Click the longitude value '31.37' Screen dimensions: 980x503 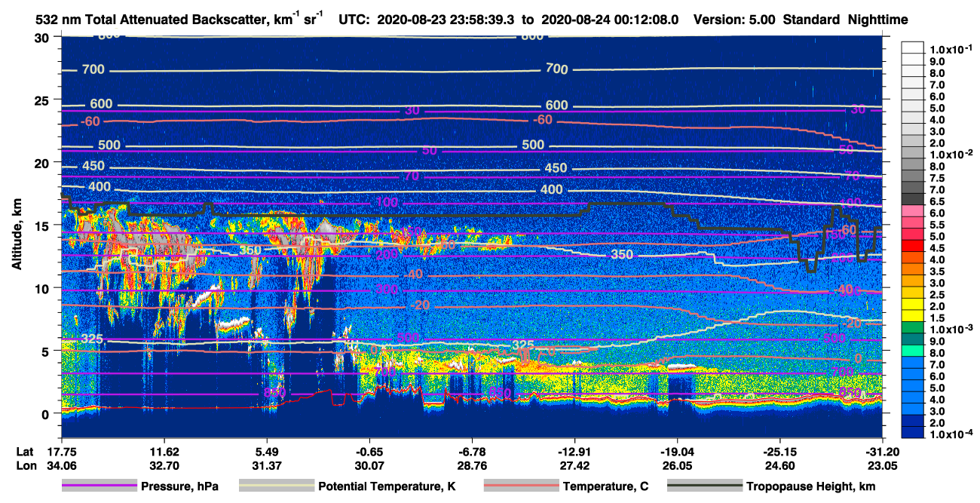pyautogui.click(x=268, y=465)
